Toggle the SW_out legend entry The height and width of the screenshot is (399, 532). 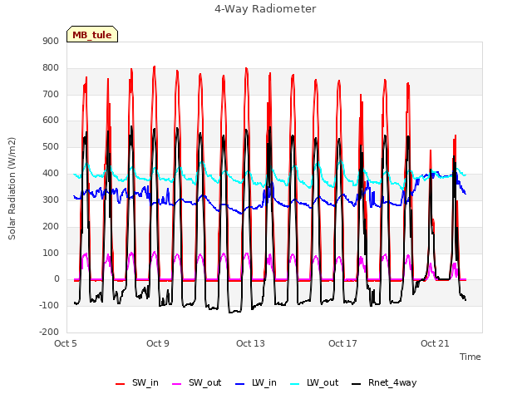click(x=197, y=382)
